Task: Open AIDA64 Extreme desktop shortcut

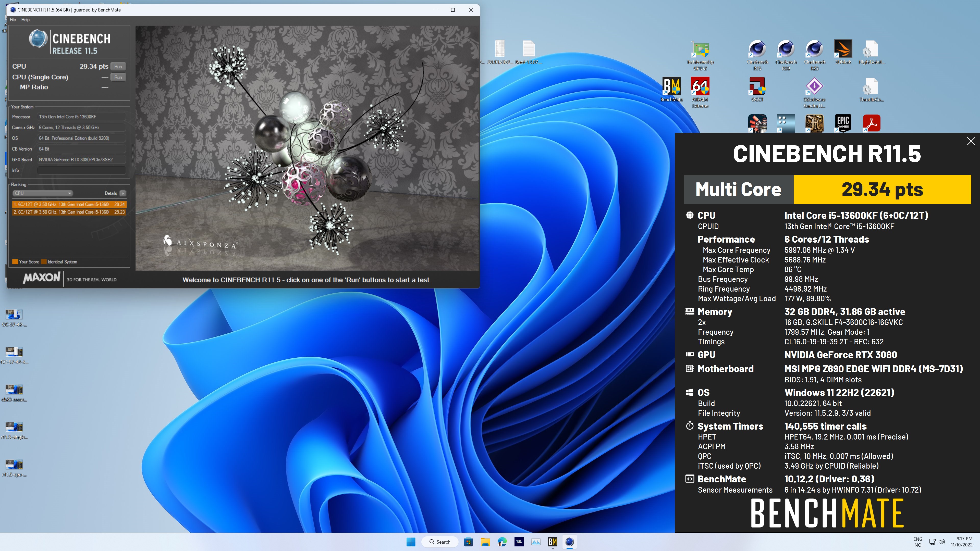Action: 700,93
